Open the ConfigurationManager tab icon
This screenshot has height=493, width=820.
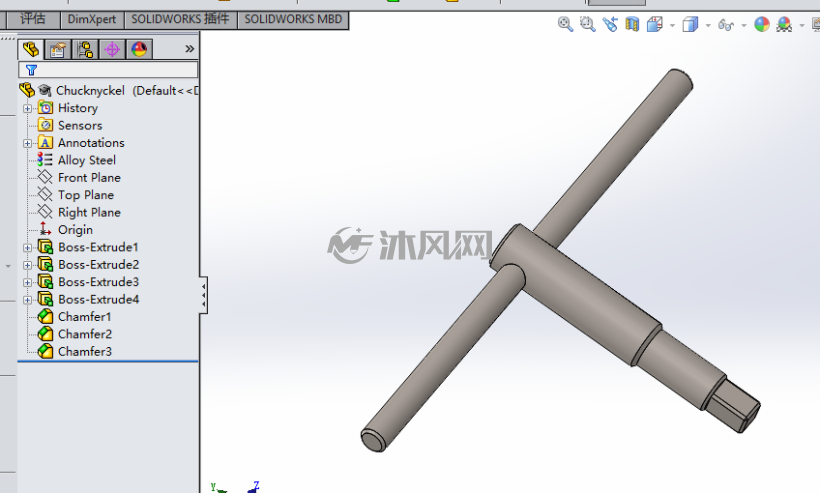(85, 50)
